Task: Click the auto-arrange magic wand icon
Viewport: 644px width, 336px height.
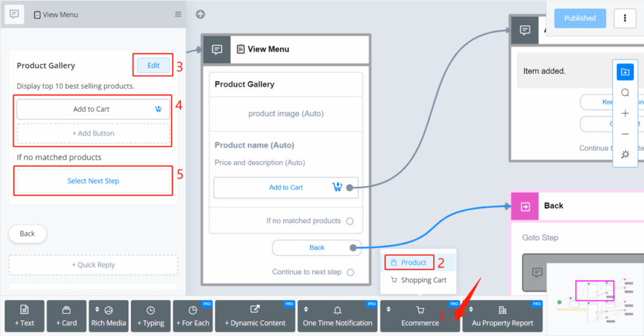Action: click(625, 154)
